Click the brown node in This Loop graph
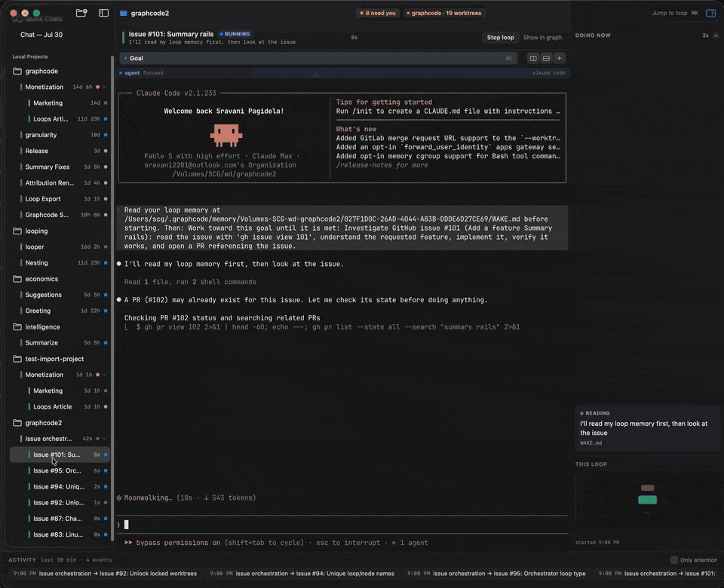 [647, 488]
